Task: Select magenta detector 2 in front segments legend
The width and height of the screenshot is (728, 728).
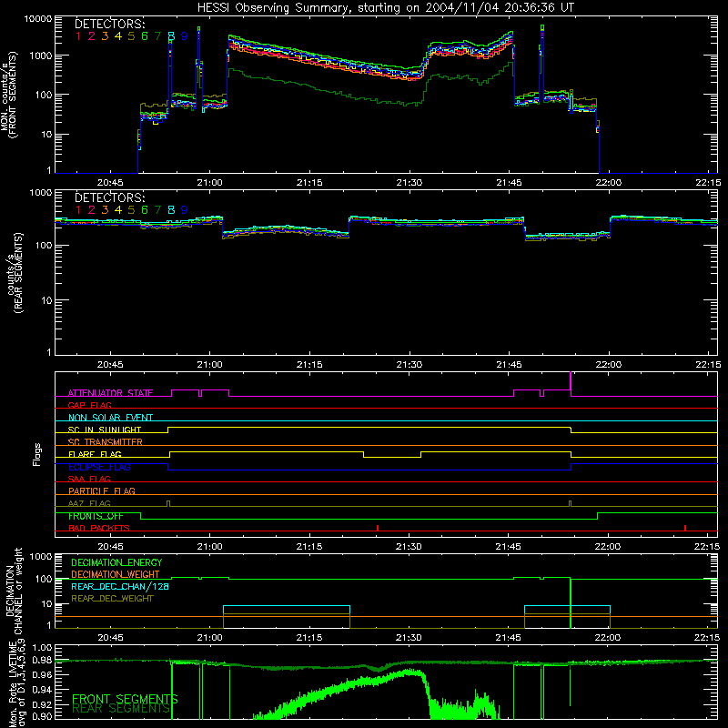Action: pos(92,36)
